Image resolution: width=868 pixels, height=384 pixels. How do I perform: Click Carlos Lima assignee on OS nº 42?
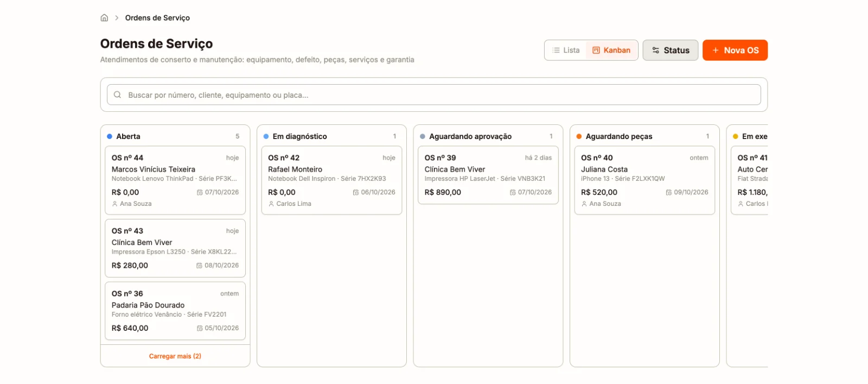click(293, 204)
